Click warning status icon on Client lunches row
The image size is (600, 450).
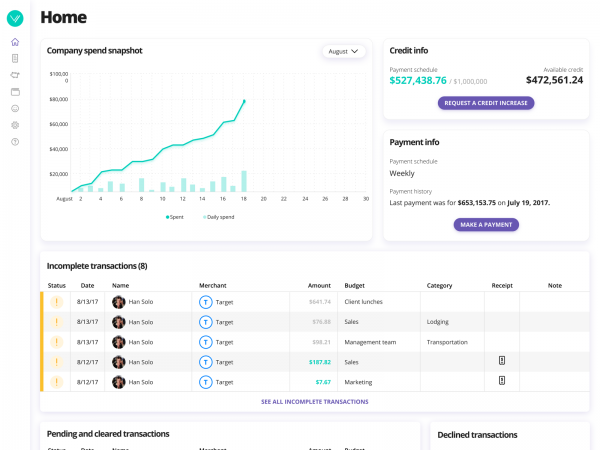[x=57, y=301]
